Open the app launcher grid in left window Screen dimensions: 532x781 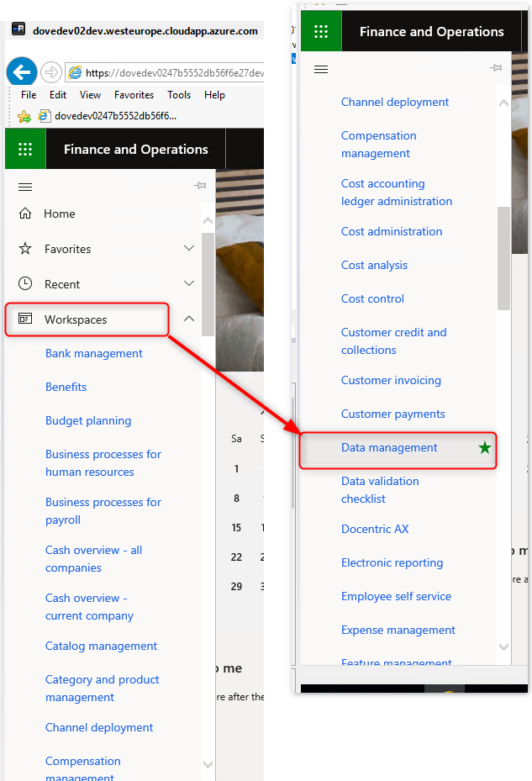click(x=25, y=149)
